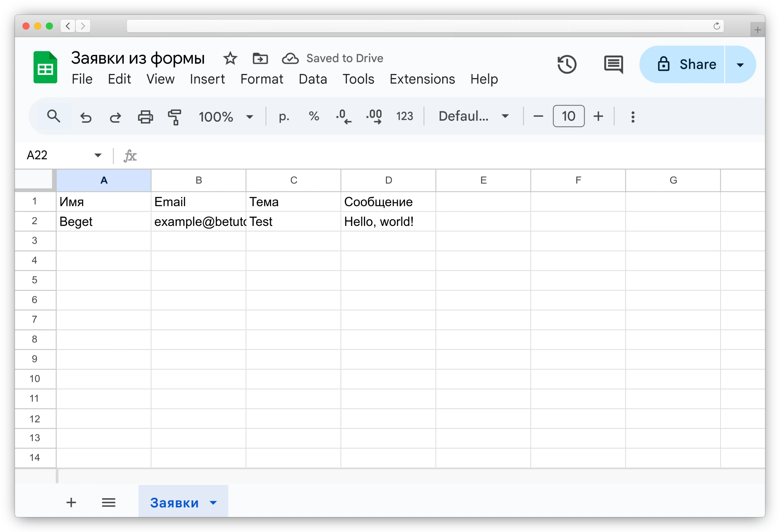
Task: Open version history clock icon
Action: coord(567,64)
